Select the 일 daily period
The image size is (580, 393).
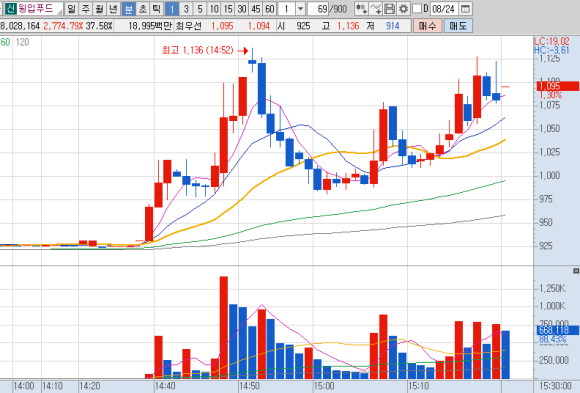[x=71, y=9]
